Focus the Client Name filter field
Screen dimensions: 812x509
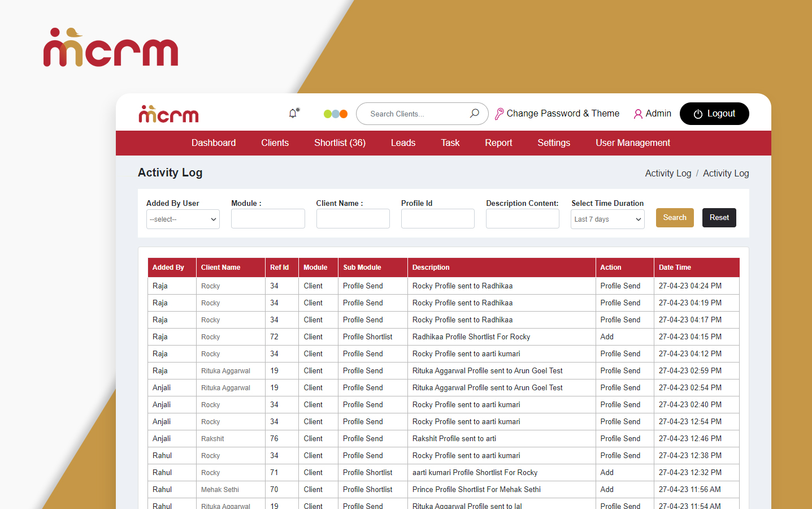[x=353, y=218]
